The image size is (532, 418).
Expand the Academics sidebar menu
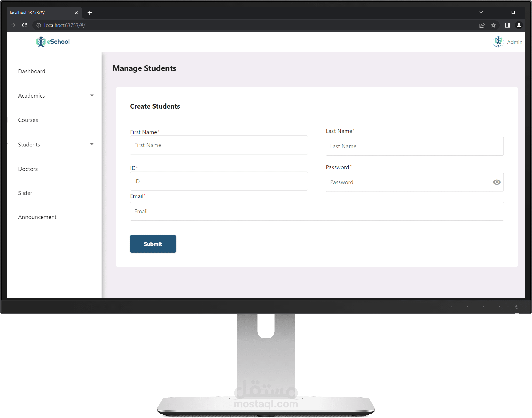(x=92, y=95)
